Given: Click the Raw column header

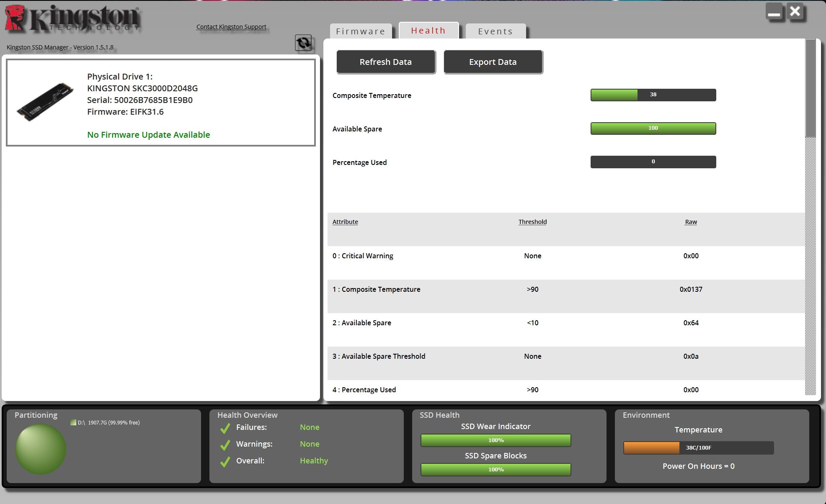Looking at the screenshot, I should pyautogui.click(x=691, y=222).
